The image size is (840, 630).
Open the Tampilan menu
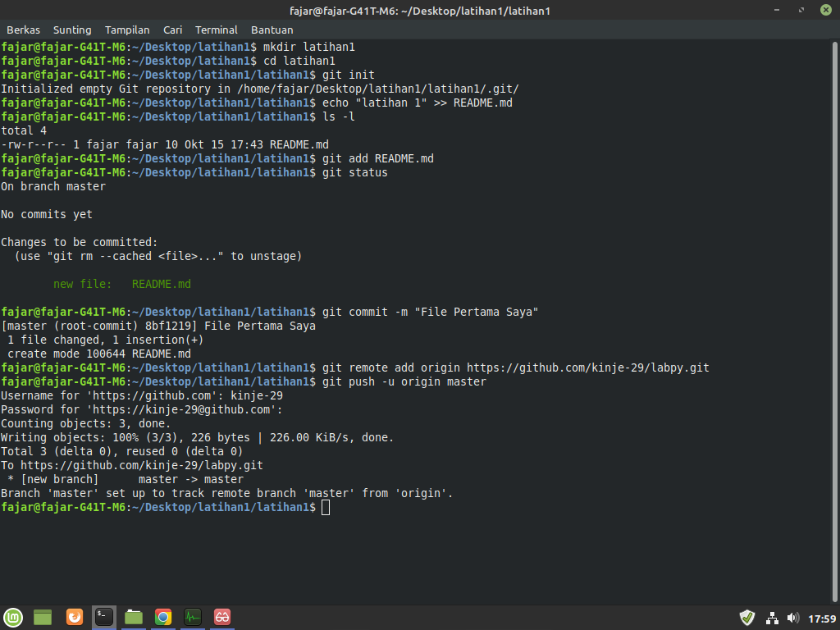[x=127, y=30]
